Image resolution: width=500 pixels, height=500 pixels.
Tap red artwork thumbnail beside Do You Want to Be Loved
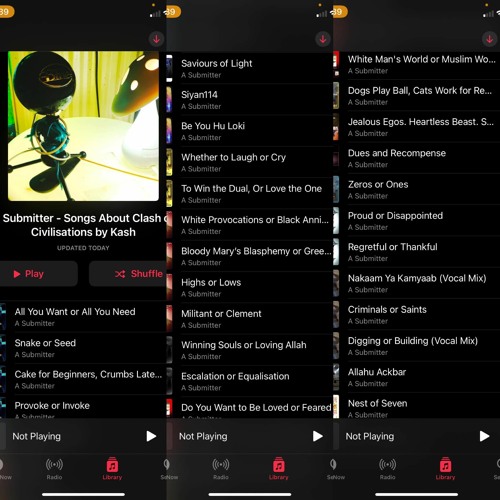169,407
